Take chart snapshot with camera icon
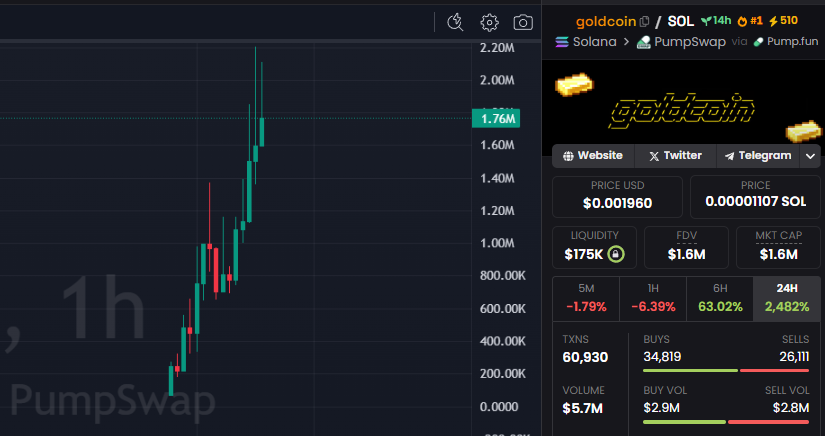The width and height of the screenshot is (825, 436). pos(523,22)
